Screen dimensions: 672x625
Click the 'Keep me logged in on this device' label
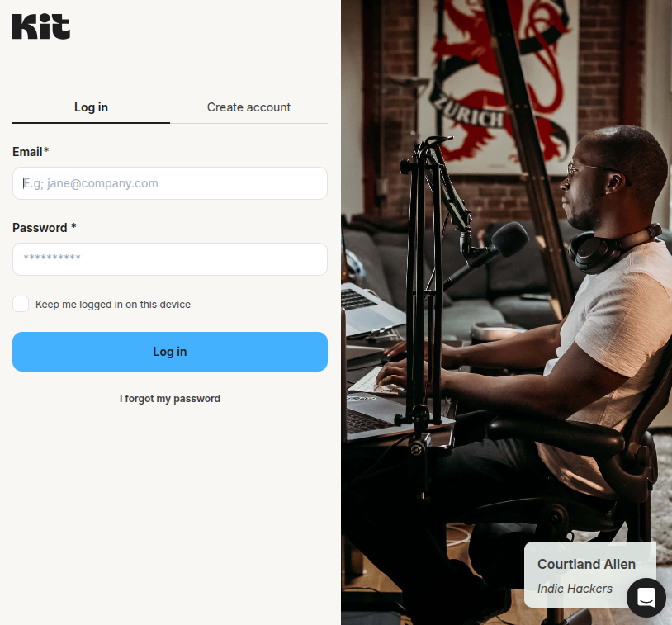(x=113, y=305)
